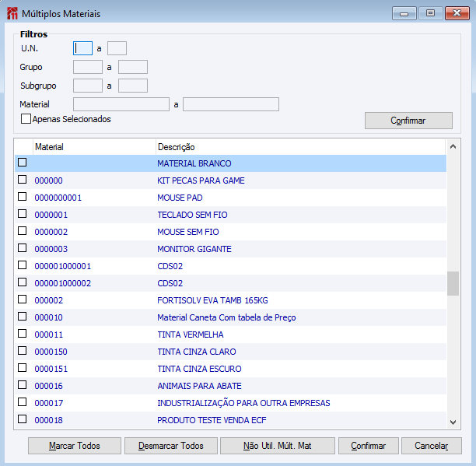Select material code 000011
This screenshot has width=476, height=466.
click(48, 335)
